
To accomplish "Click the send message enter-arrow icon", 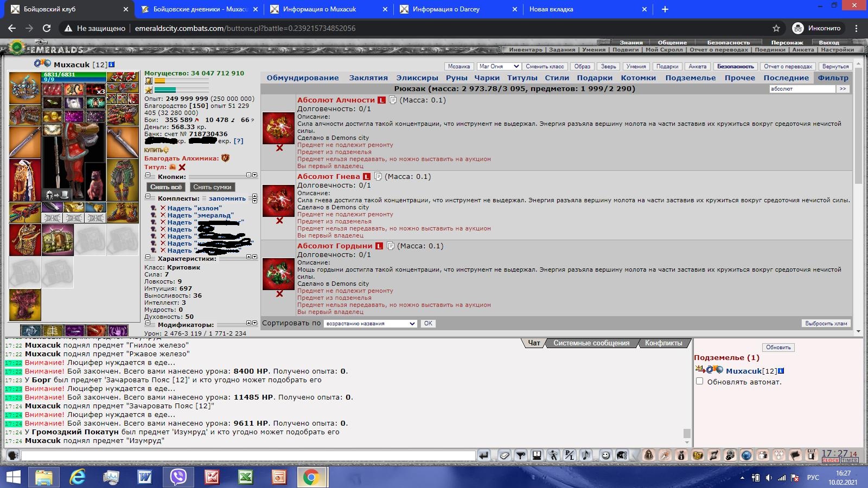I will coord(483,455).
